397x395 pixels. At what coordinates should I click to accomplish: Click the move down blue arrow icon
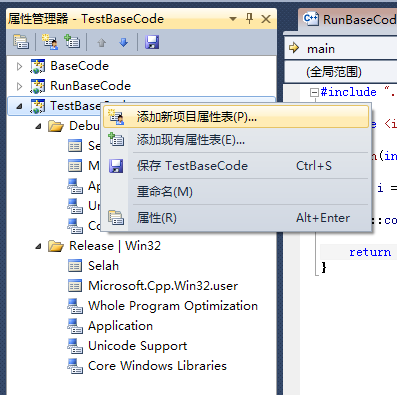click(x=124, y=42)
